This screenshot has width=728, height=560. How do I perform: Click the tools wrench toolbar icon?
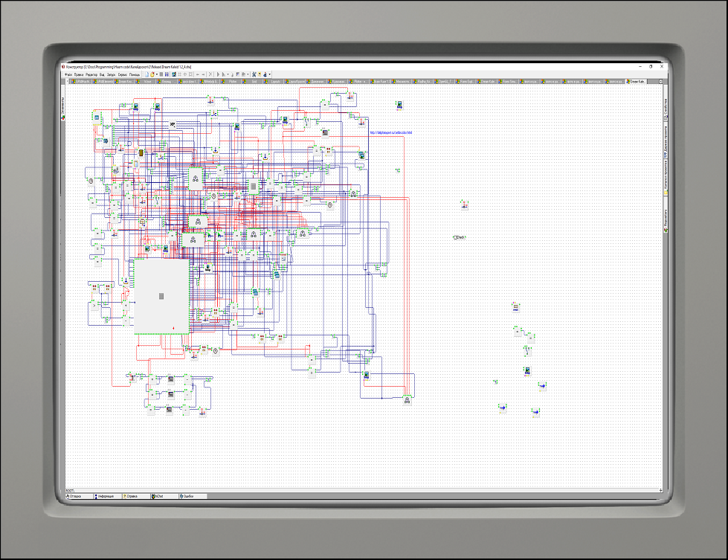pyautogui.click(x=254, y=74)
